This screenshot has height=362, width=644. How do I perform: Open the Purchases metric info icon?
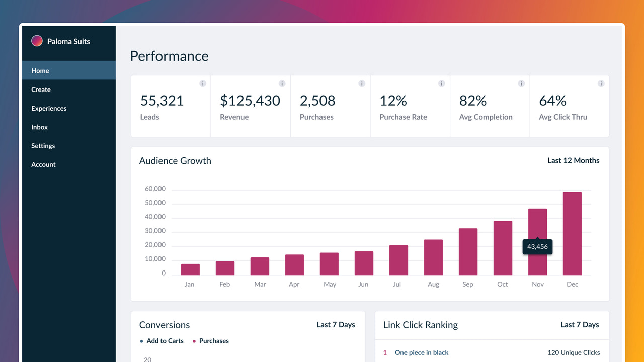(x=362, y=83)
